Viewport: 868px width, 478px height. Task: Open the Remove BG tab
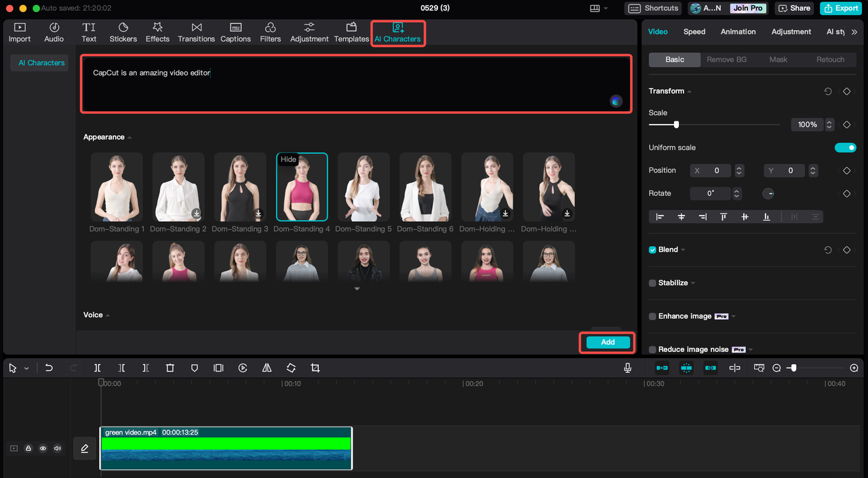pyautogui.click(x=726, y=59)
